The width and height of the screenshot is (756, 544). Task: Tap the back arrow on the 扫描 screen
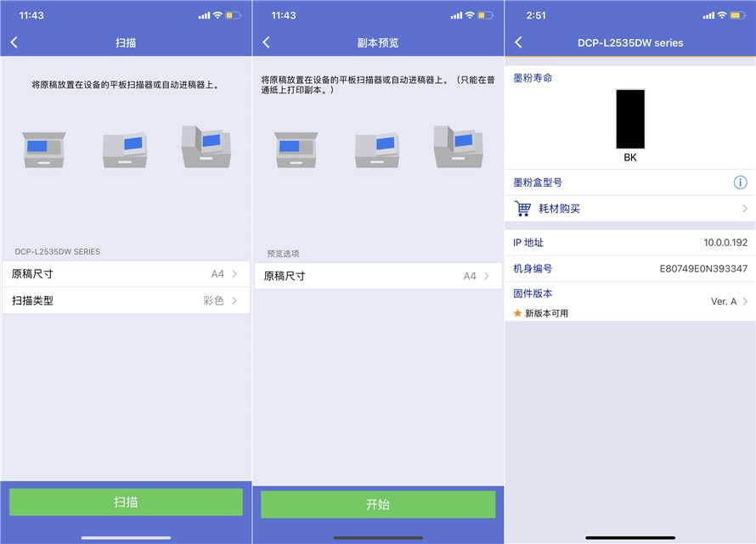coord(15,42)
